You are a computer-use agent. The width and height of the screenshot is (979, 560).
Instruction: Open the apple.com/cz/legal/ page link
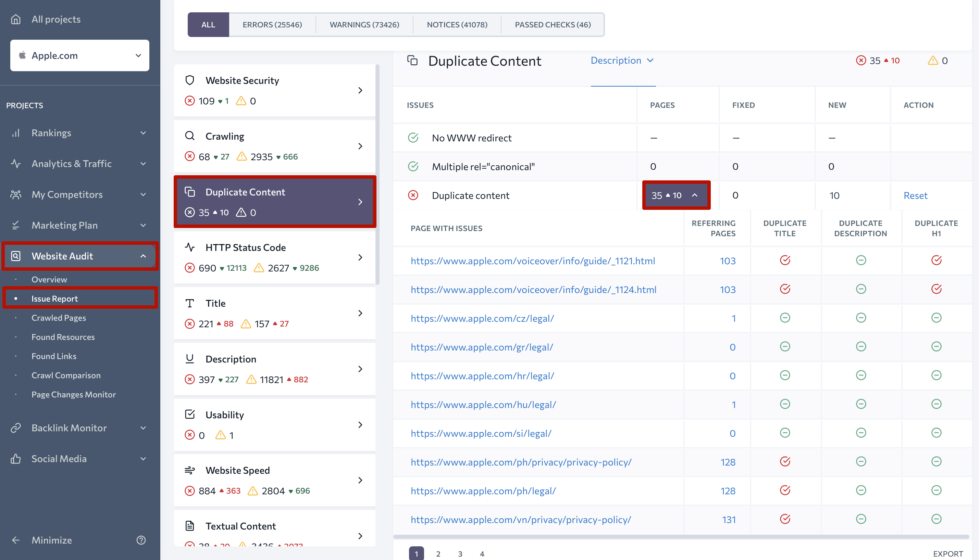coord(482,318)
